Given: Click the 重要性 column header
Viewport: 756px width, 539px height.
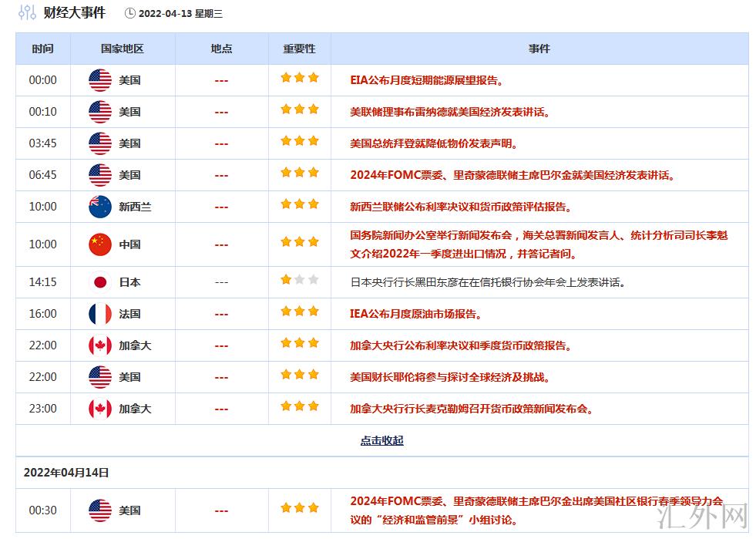Looking at the screenshot, I should pos(299,49).
